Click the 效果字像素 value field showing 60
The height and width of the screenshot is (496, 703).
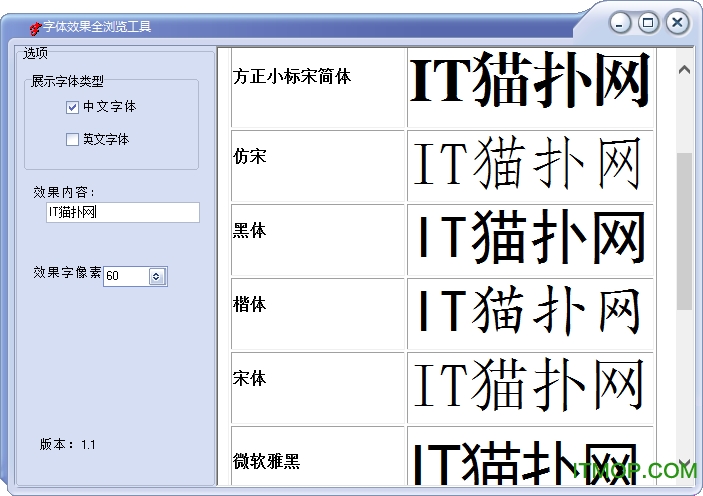(x=126, y=276)
